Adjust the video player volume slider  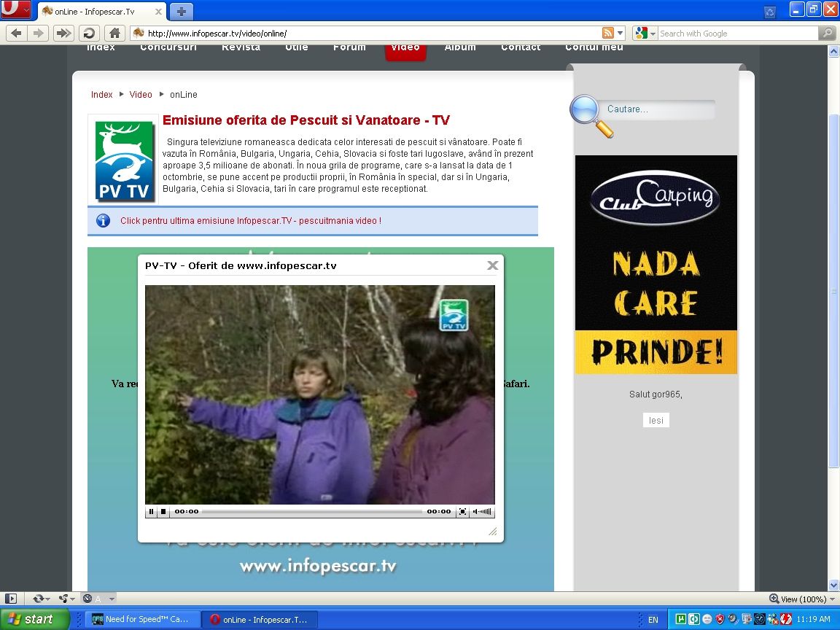[x=484, y=512]
